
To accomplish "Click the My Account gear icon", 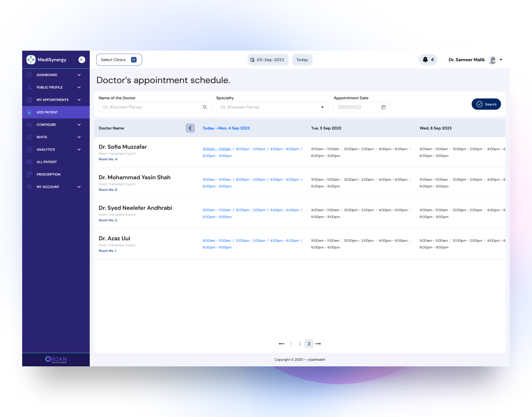I will [29, 187].
